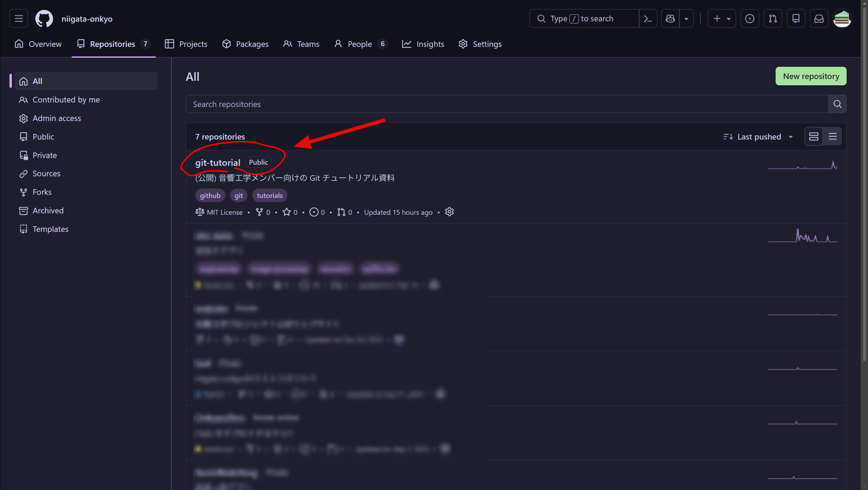Open the create new plus dropdown

(x=722, y=19)
